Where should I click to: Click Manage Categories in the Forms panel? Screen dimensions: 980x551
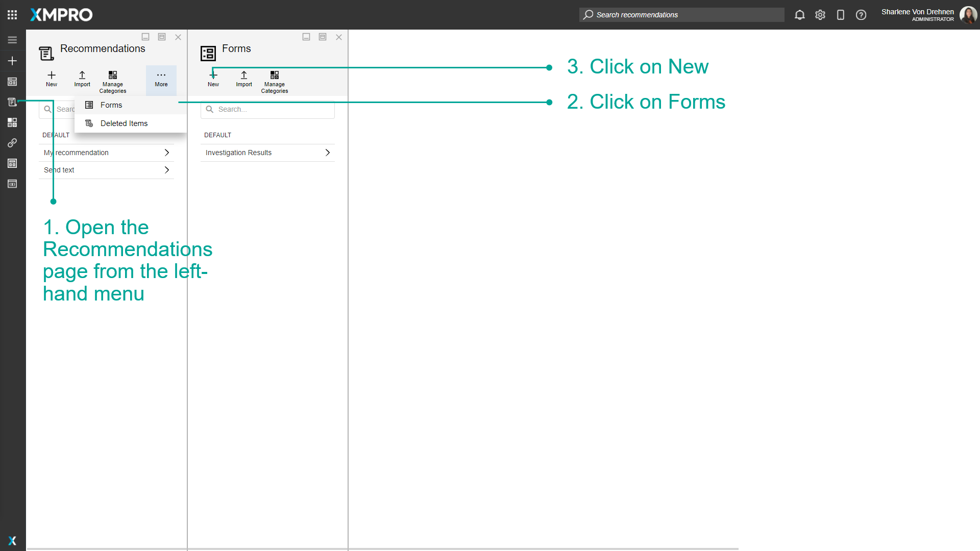pos(274,82)
